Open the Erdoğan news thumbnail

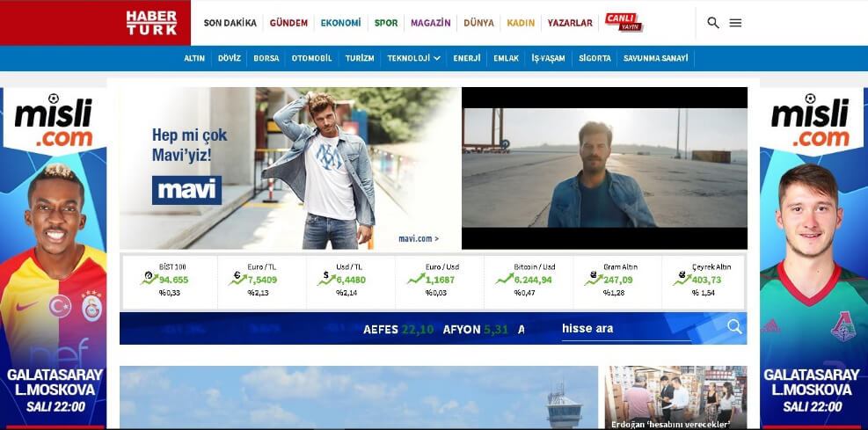click(675, 397)
